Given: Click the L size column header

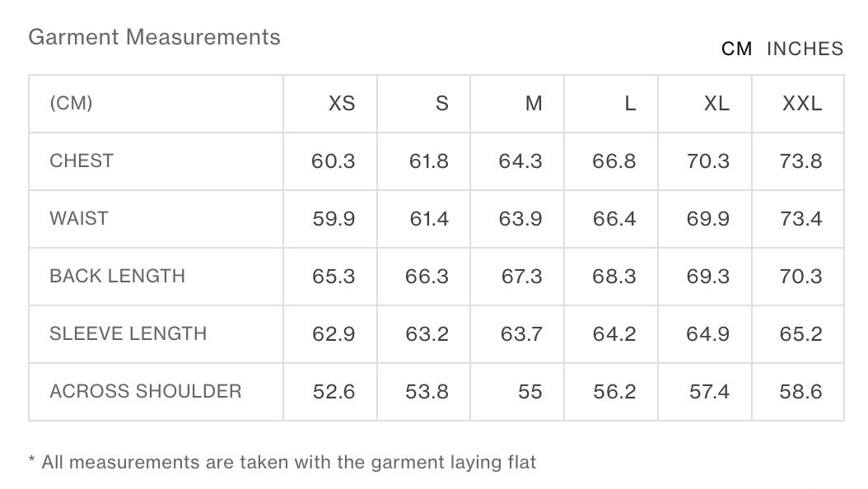Looking at the screenshot, I should pos(630,104).
